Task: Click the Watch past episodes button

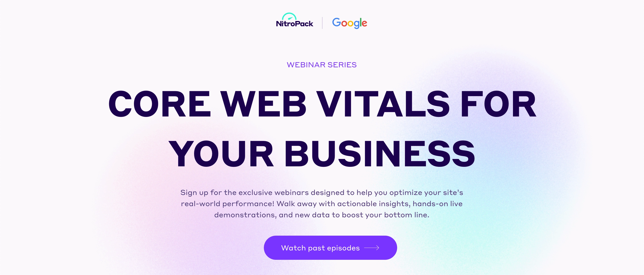Action: point(322,248)
